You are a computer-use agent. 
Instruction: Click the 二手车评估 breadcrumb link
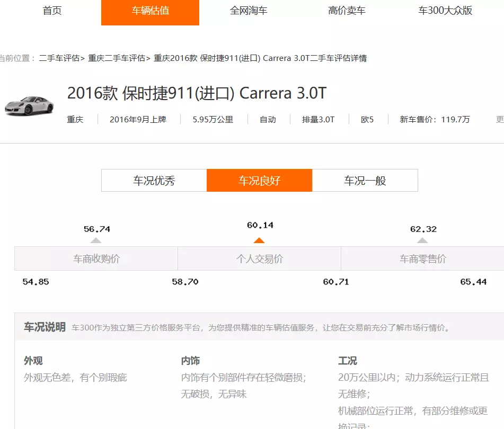[59, 58]
